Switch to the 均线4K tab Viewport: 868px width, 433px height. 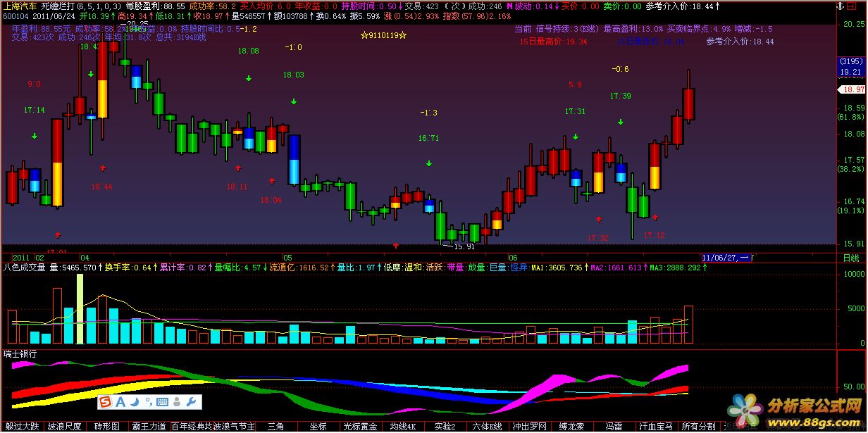[x=402, y=427]
